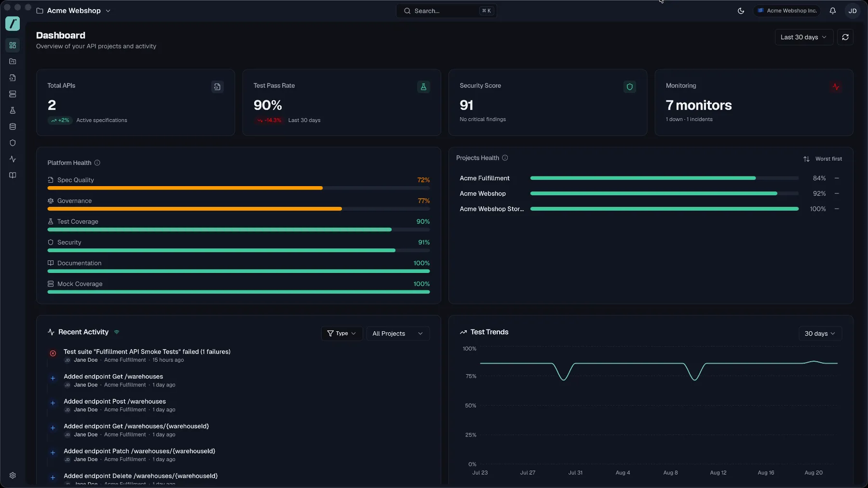Image resolution: width=868 pixels, height=488 pixels.
Task: Click the app logo icon in sidebar
Action: pyautogui.click(x=13, y=23)
